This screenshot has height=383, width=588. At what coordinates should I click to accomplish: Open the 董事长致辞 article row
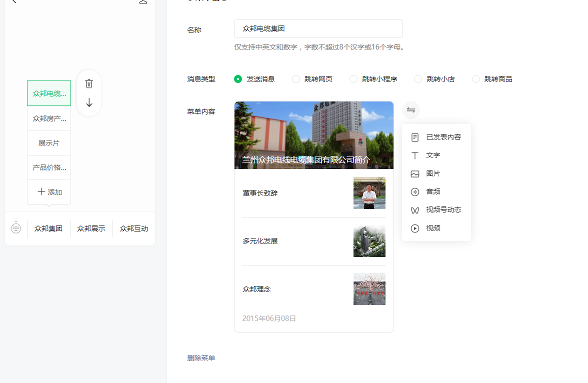coord(314,193)
